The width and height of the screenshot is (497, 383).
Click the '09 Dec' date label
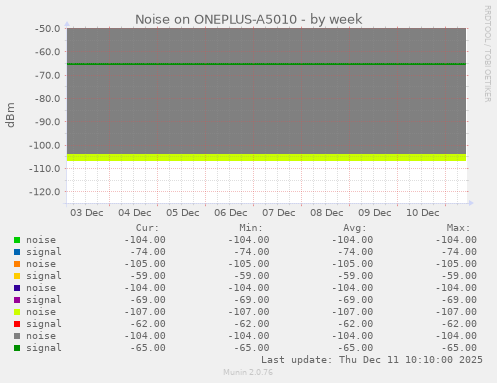[x=375, y=213]
